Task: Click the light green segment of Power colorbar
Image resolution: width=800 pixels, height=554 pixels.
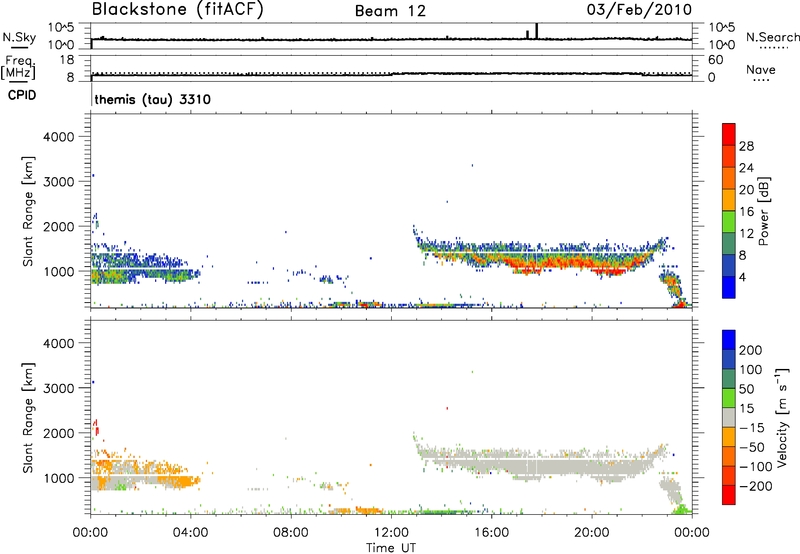Action: (x=729, y=221)
